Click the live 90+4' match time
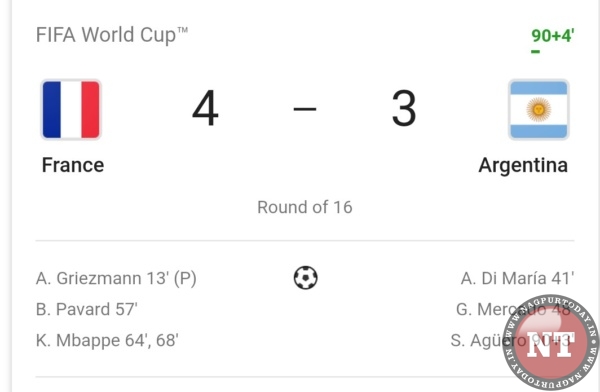The height and width of the screenshot is (392, 600). [x=553, y=36]
